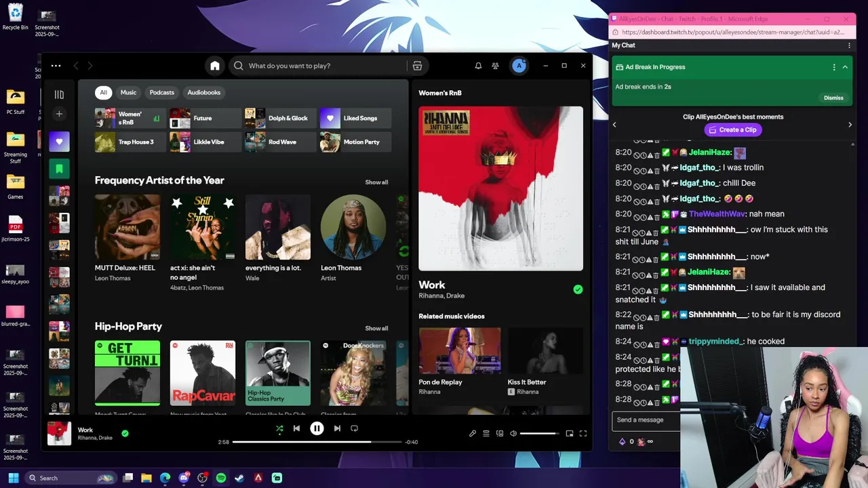Open Discord from the Windows taskbar
The image size is (868, 488).
click(184, 478)
